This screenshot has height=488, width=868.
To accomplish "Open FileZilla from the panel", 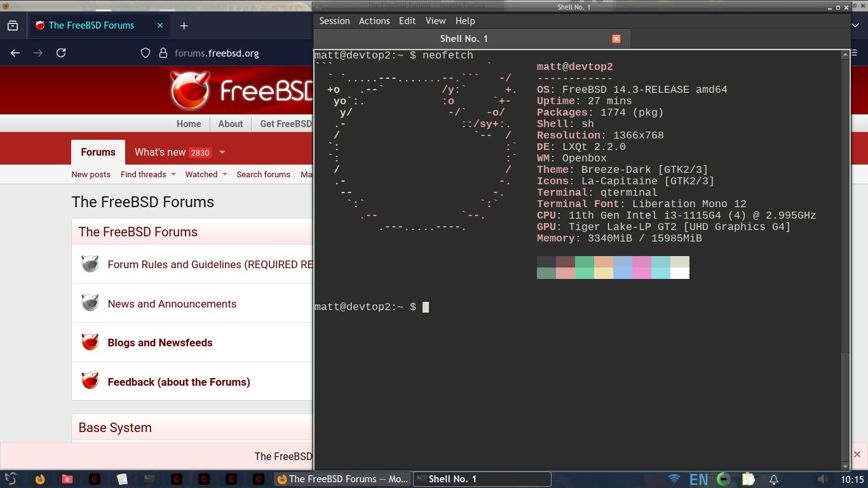I will tap(67, 479).
